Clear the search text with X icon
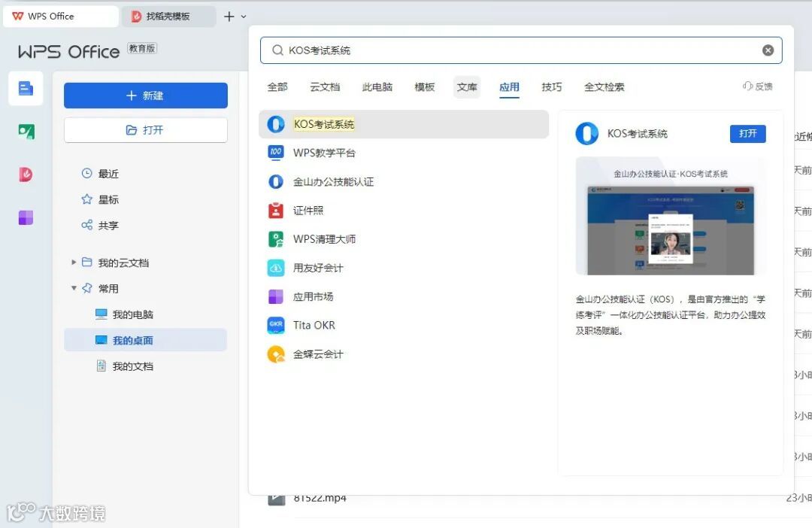 click(768, 50)
